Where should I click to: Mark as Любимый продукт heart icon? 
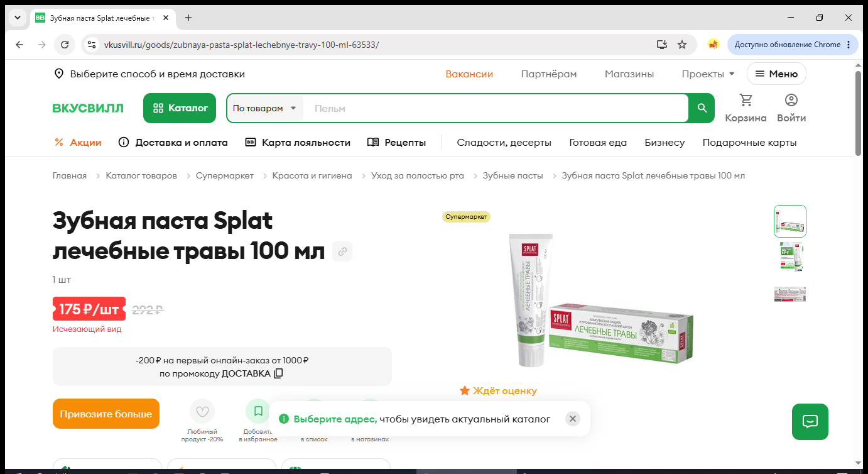coord(202,412)
